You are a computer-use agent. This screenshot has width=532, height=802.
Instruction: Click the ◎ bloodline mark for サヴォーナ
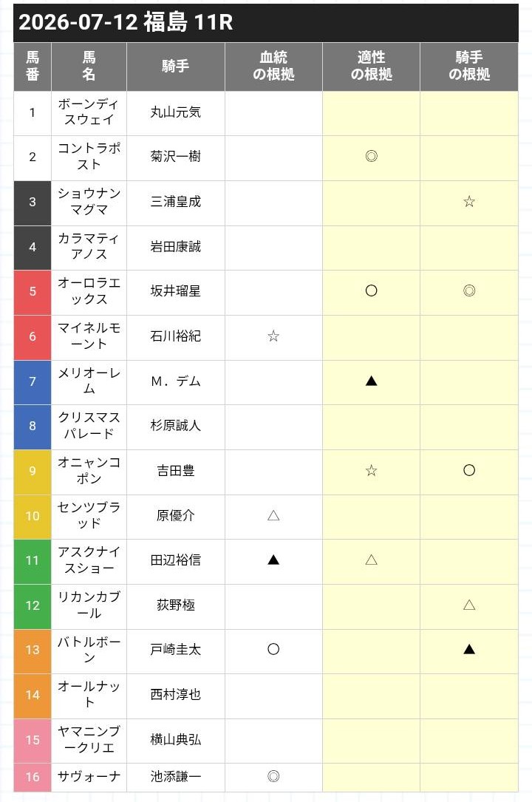click(x=273, y=776)
